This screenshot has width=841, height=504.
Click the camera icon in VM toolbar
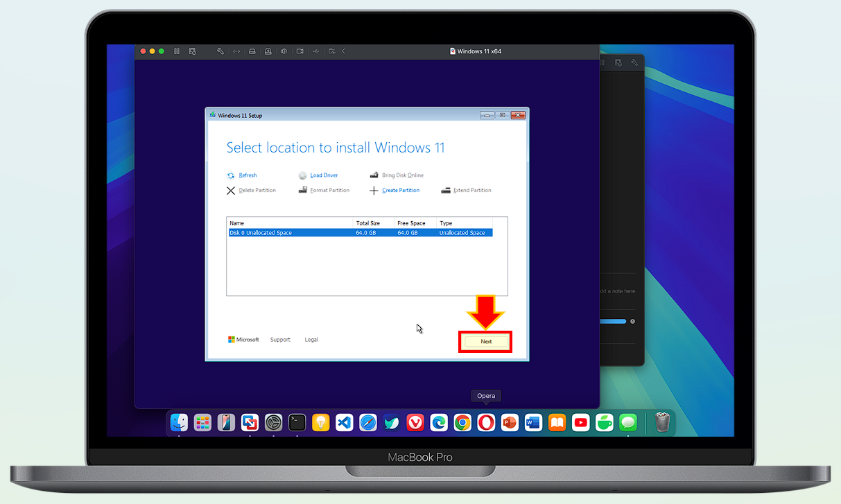click(x=300, y=51)
